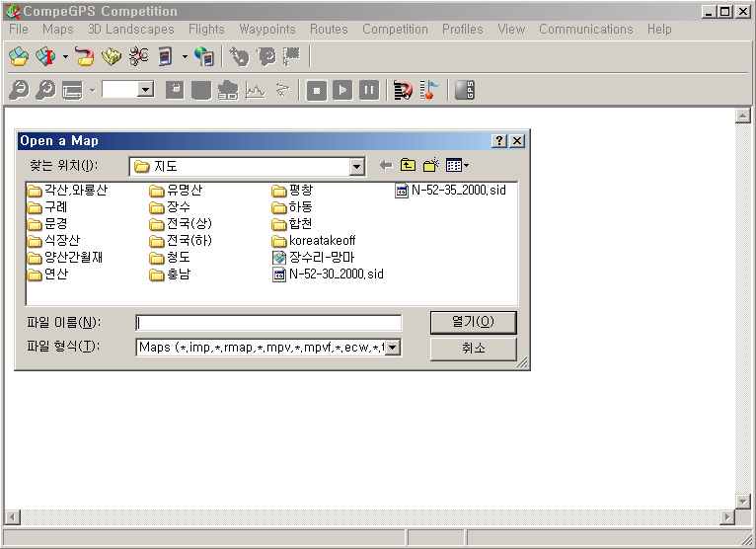Start playback with the play button

point(342,90)
